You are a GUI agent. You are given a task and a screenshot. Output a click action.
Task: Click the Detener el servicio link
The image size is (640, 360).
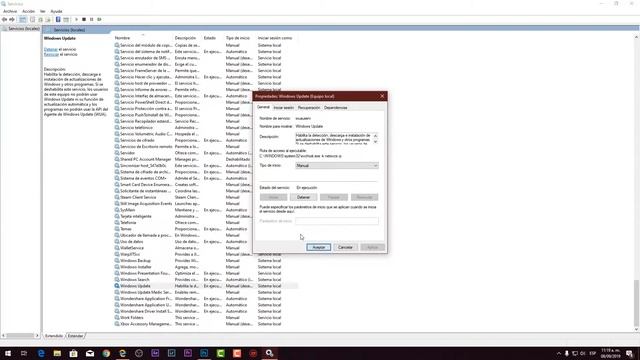[51, 49]
